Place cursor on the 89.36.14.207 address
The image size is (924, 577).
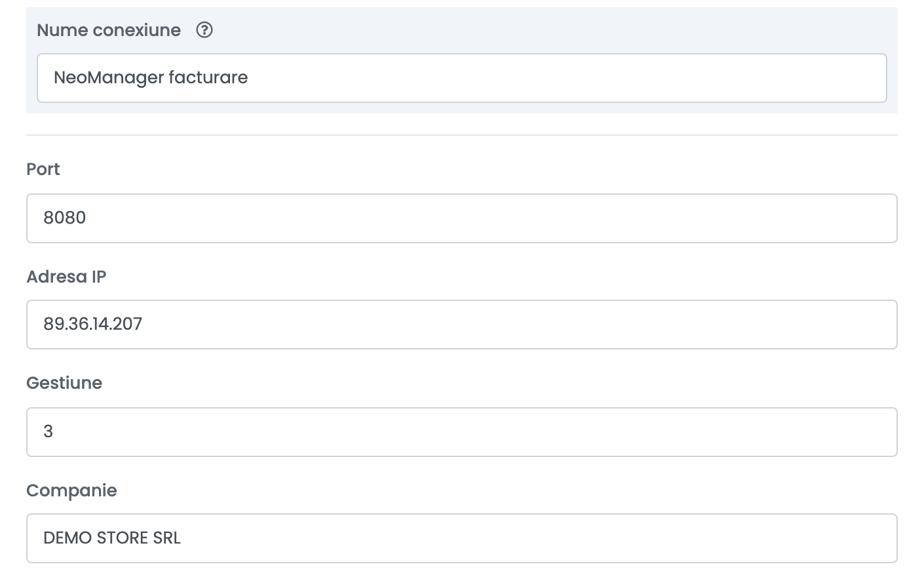pos(93,324)
